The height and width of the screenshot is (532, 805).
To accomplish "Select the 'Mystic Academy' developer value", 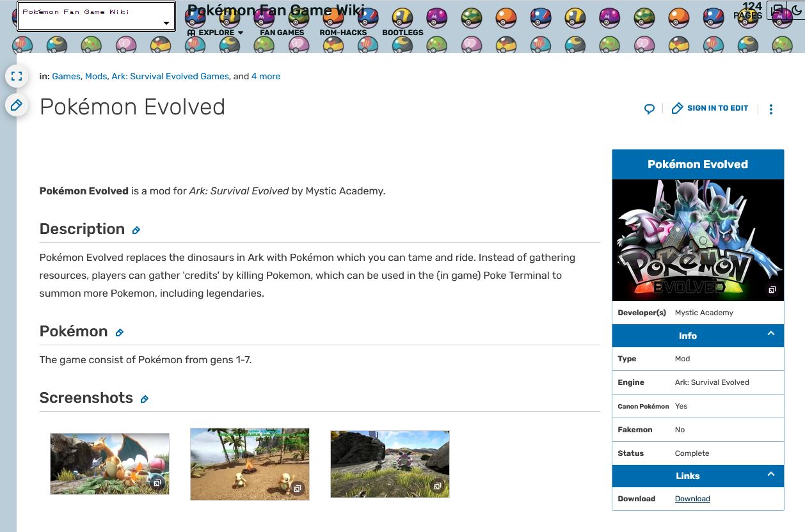I will [704, 313].
